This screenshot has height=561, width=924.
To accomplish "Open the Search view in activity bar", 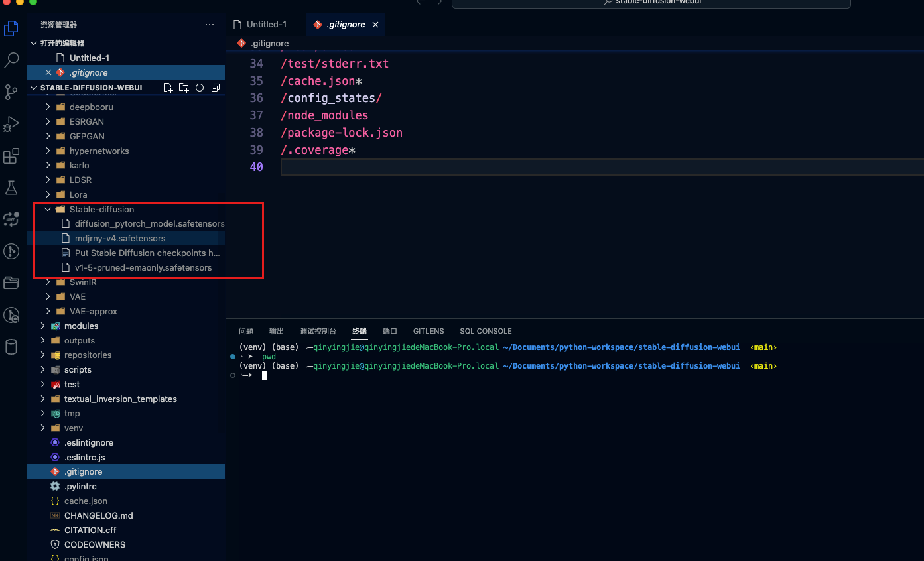I will click(11, 60).
